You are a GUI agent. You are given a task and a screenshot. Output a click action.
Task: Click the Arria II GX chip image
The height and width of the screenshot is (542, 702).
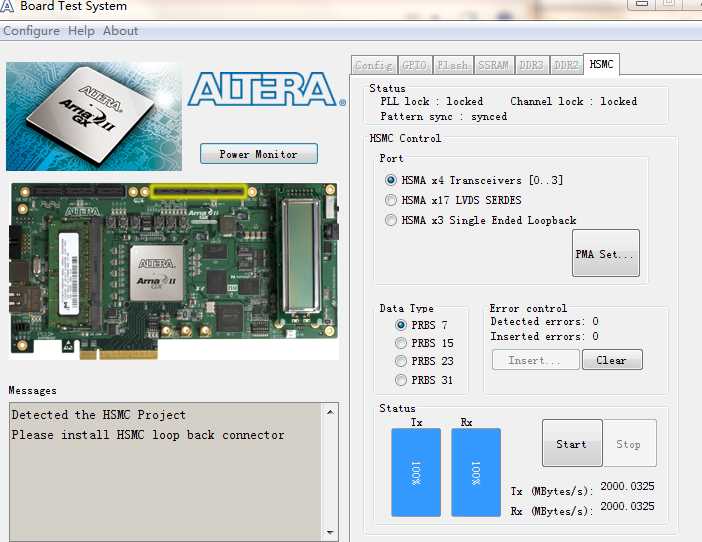(94, 116)
